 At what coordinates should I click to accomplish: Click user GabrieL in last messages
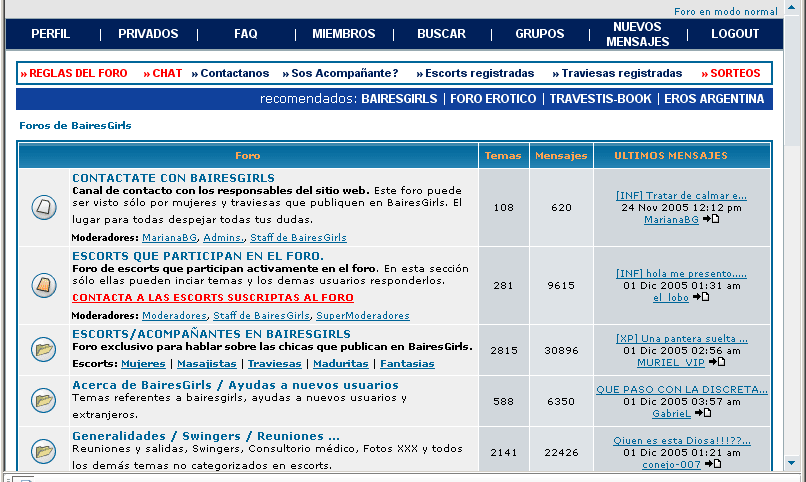[671, 413]
